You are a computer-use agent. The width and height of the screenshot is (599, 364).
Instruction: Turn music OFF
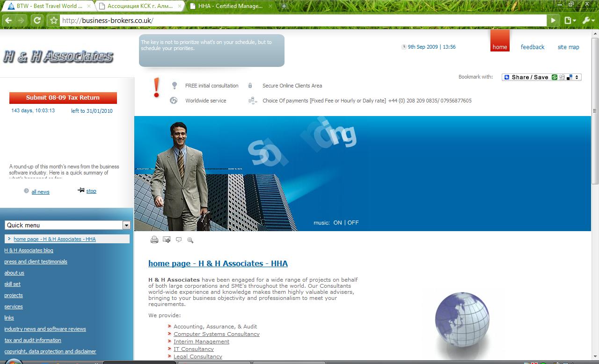pyautogui.click(x=353, y=222)
